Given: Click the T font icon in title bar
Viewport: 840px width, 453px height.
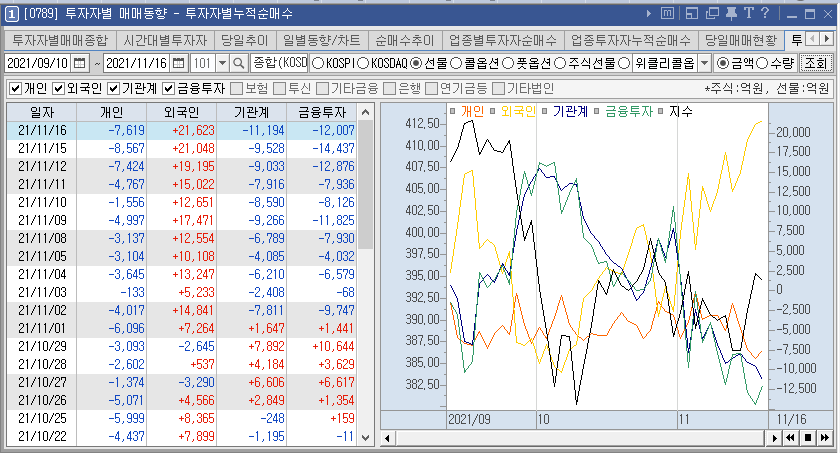Looking at the screenshot, I should 748,13.
